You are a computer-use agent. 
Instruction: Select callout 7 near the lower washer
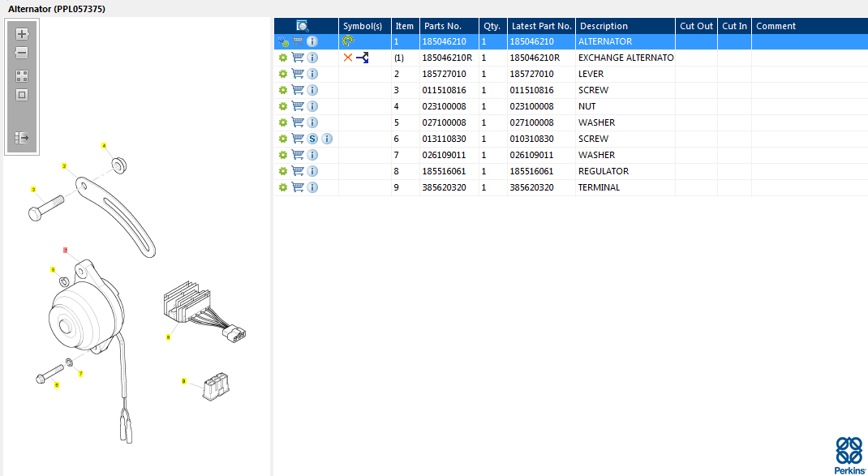81,374
